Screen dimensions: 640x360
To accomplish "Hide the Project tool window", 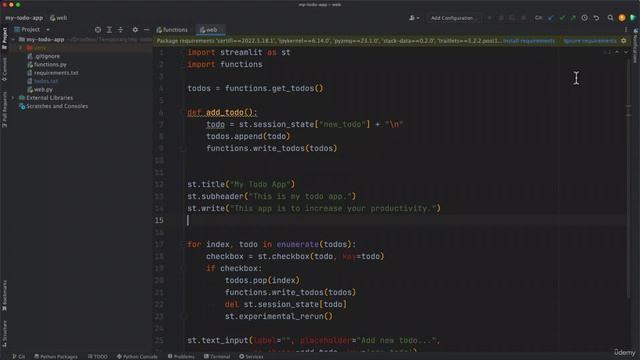I will [x=147, y=30].
